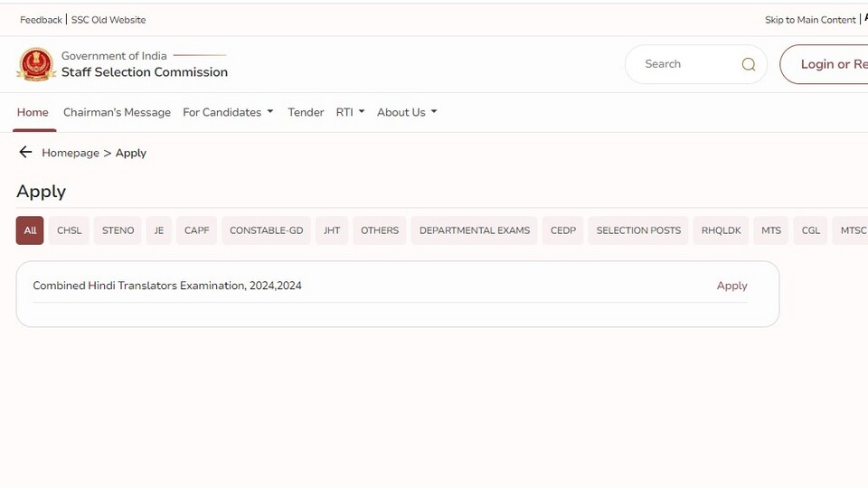Open the Home menu item

pyautogui.click(x=33, y=112)
